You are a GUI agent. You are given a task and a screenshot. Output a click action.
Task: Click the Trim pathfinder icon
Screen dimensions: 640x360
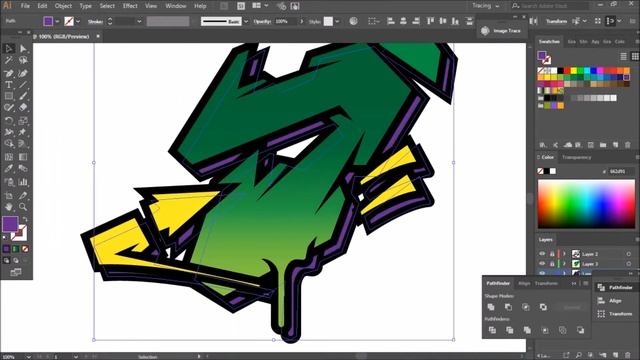coord(509,330)
